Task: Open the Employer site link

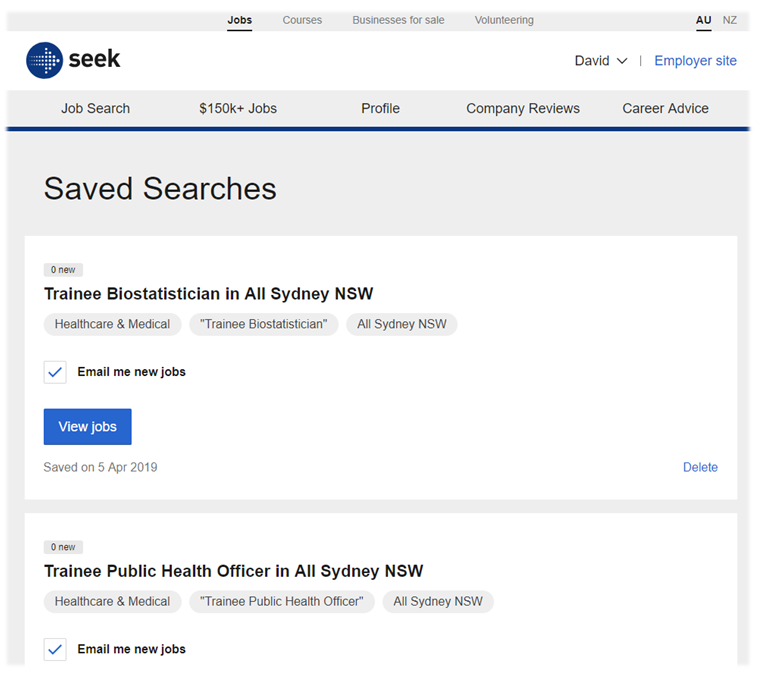Action: pyautogui.click(x=695, y=61)
